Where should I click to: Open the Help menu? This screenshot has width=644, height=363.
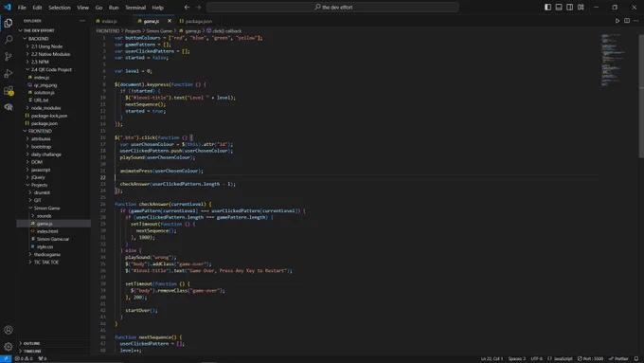[x=158, y=8]
